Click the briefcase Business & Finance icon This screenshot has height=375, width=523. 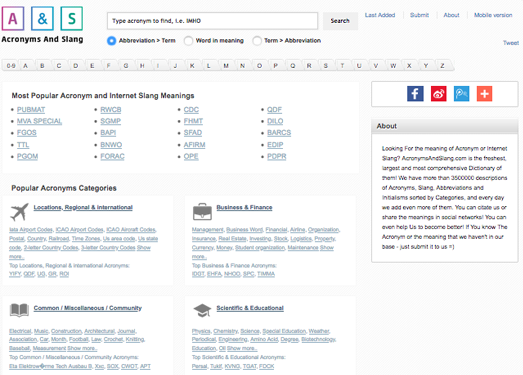point(202,212)
